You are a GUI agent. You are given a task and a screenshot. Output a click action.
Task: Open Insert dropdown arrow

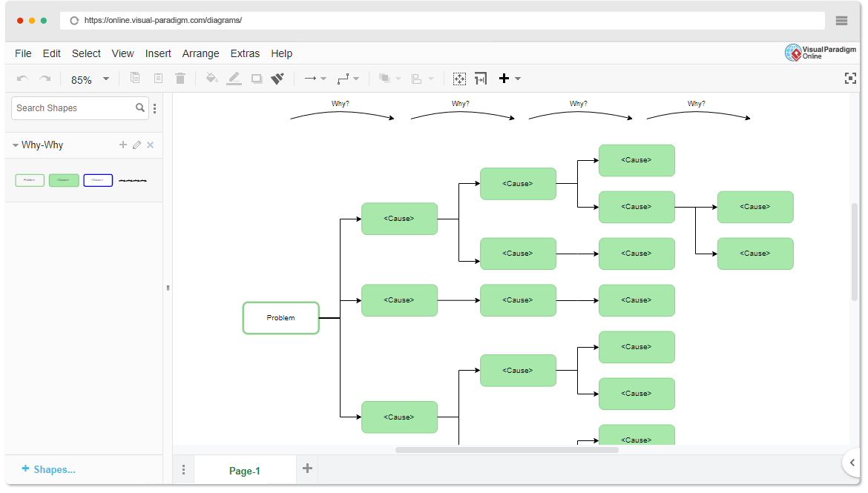pos(518,79)
